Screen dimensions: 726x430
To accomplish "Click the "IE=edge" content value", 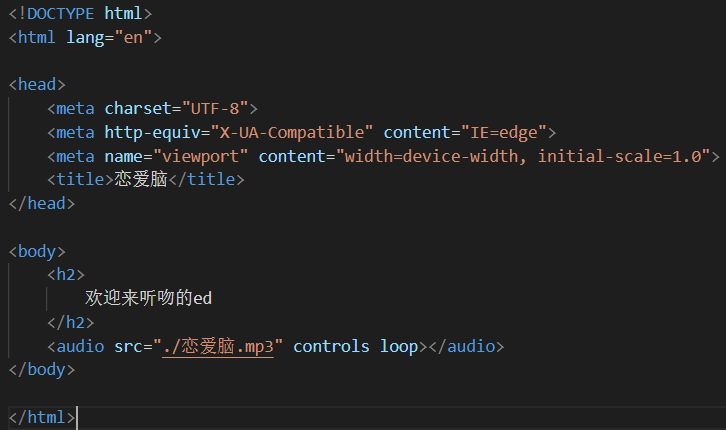I will 503,132.
